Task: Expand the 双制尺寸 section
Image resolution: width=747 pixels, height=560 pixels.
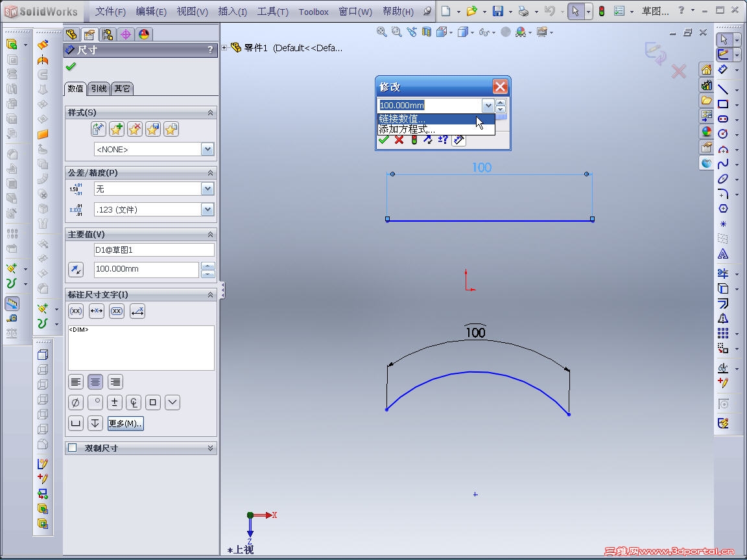Action: click(x=210, y=448)
